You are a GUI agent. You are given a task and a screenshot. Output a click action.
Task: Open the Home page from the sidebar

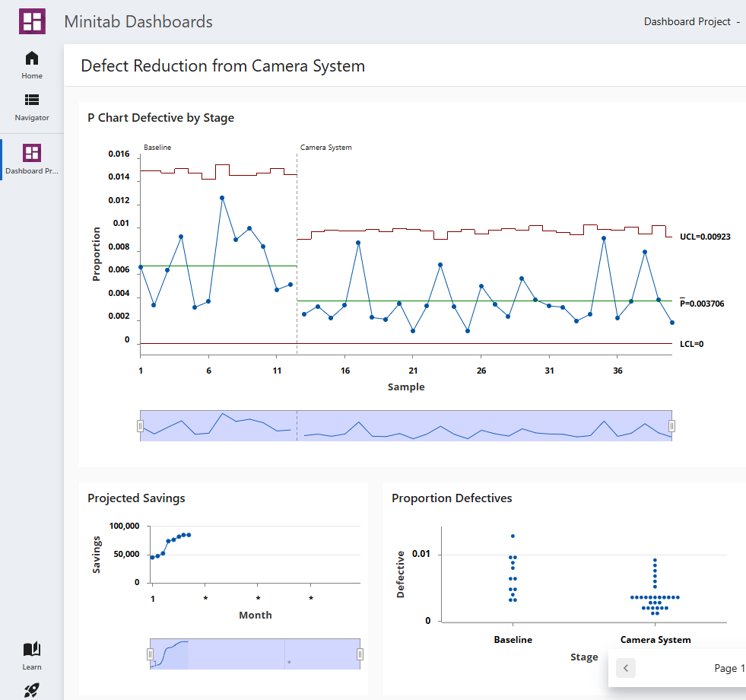(x=31, y=64)
